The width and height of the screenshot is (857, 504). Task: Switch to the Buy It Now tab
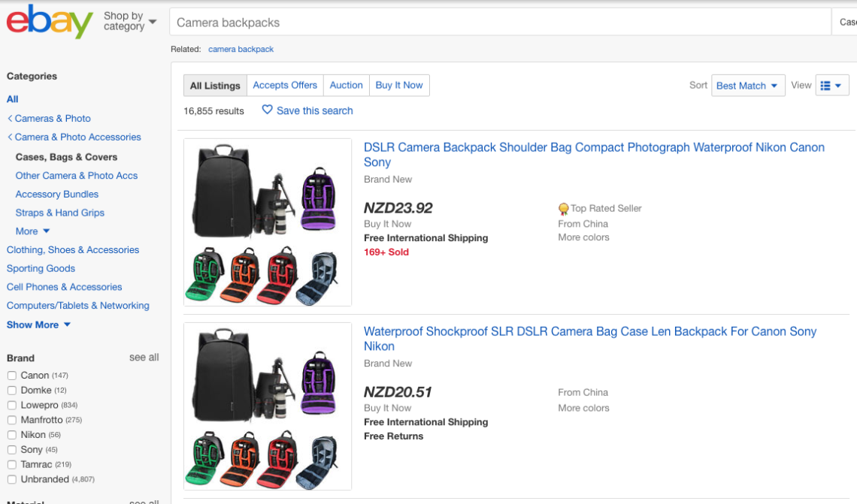click(x=399, y=86)
